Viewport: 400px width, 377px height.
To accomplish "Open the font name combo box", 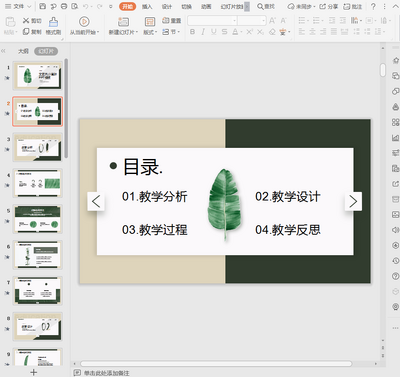I will (x=212, y=21).
